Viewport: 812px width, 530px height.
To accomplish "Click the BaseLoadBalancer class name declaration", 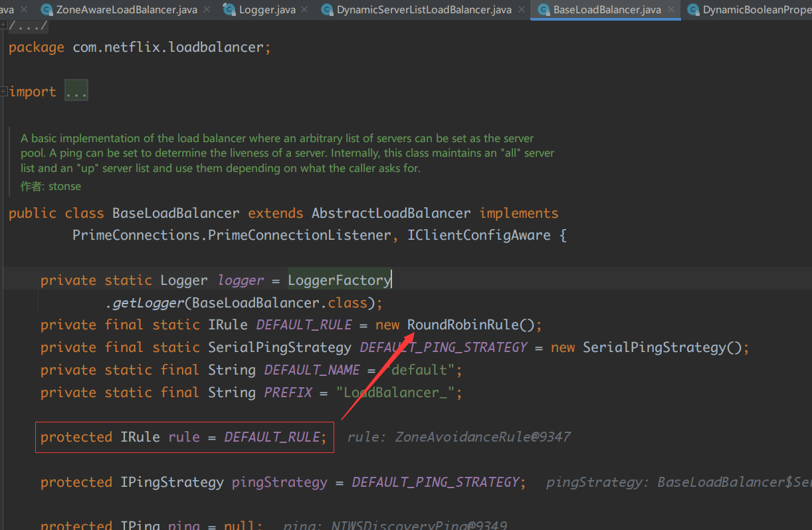I will pyautogui.click(x=176, y=213).
